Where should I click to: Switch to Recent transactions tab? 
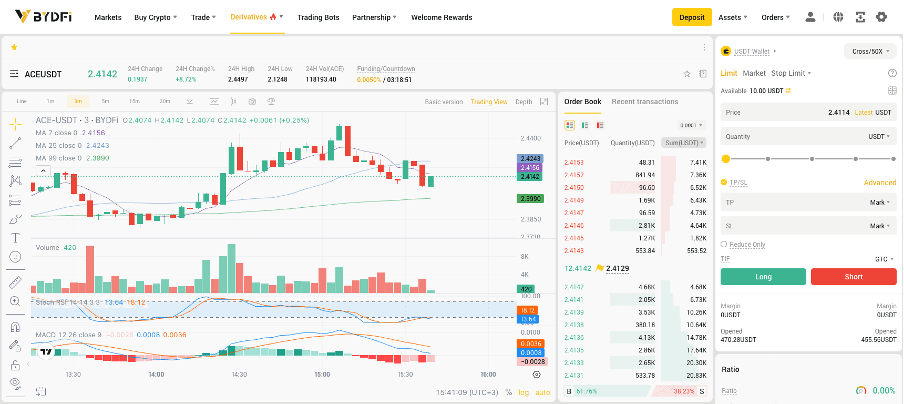coord(644,101)
